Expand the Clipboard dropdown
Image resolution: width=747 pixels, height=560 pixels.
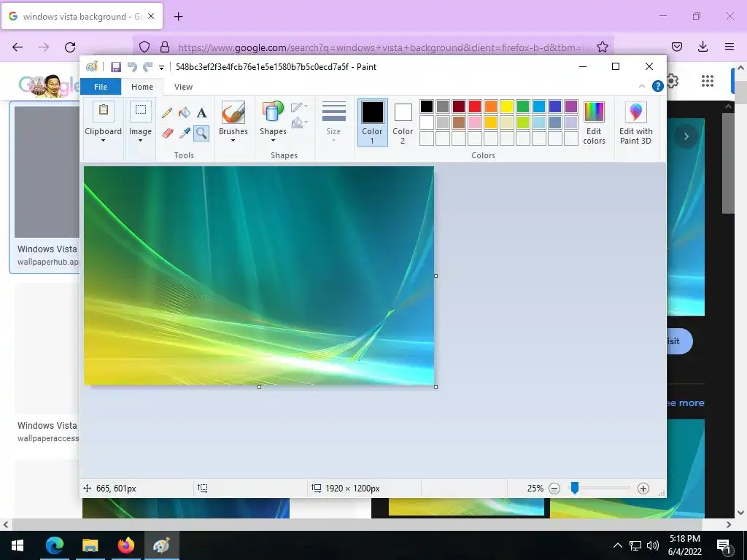pos(104,141)
